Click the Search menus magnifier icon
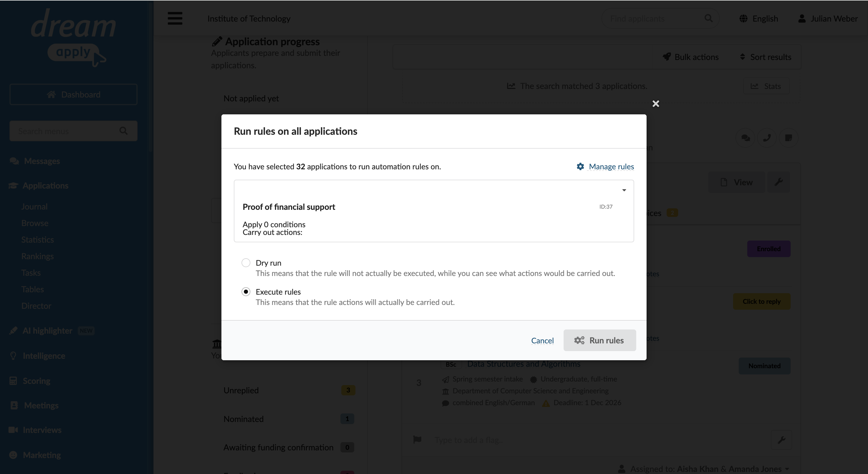The image size is (868, 474). pos(123,131)
